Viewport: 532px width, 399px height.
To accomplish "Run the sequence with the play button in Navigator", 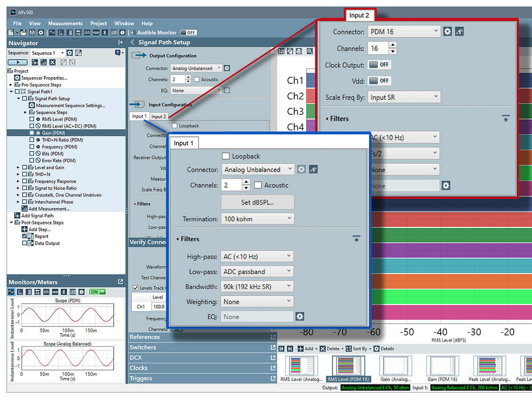I will pyautogui.click(x=17, y=62).
